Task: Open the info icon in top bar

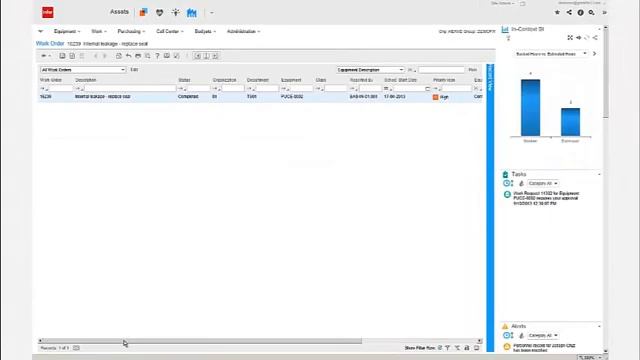Action: coord(580,13)
